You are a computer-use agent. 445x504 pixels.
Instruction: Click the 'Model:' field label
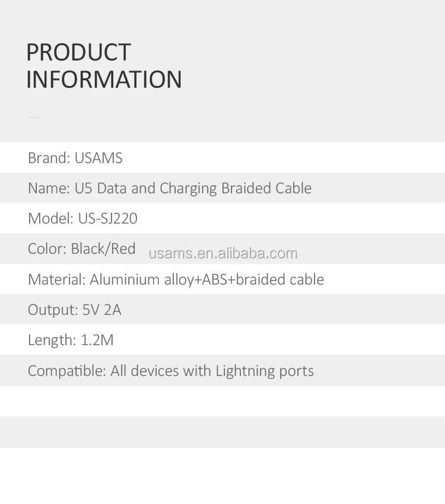click(x=50, y=219)
